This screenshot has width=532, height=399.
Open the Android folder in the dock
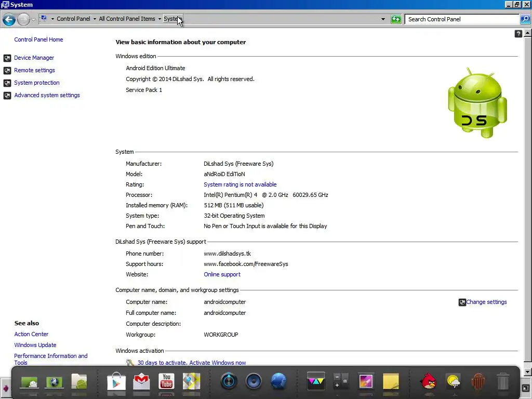(x=79, y=381)
